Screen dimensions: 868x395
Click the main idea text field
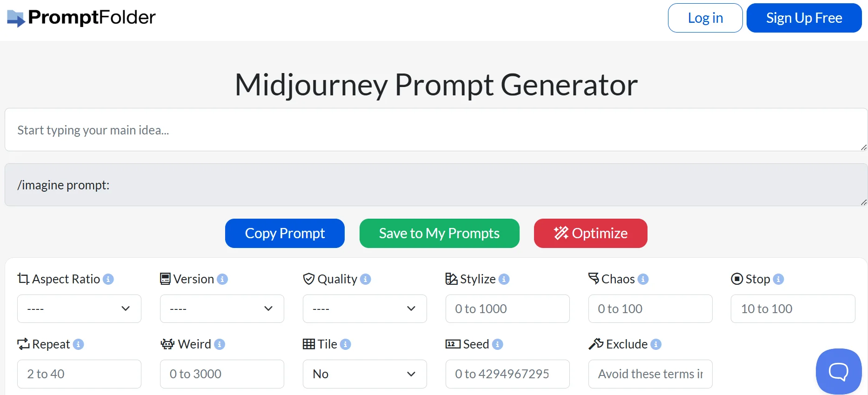[x=433, y=130]
